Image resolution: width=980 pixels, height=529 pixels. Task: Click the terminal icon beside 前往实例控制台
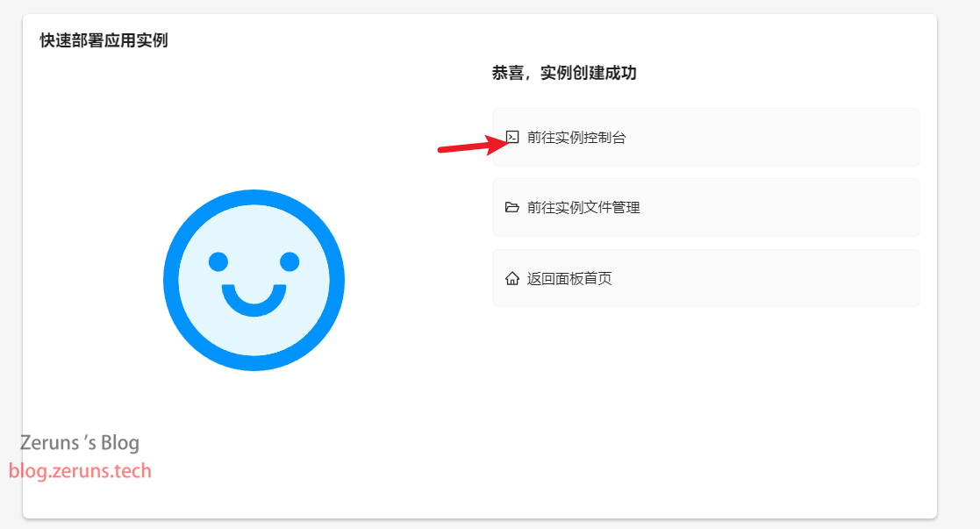coord(512,137)
